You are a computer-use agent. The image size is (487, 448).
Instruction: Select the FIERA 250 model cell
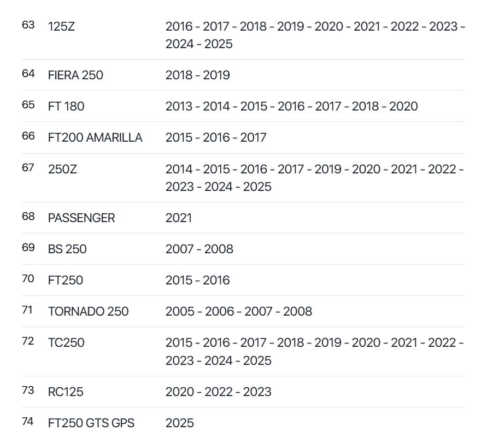pyautogui.click(x=75, y=75)
